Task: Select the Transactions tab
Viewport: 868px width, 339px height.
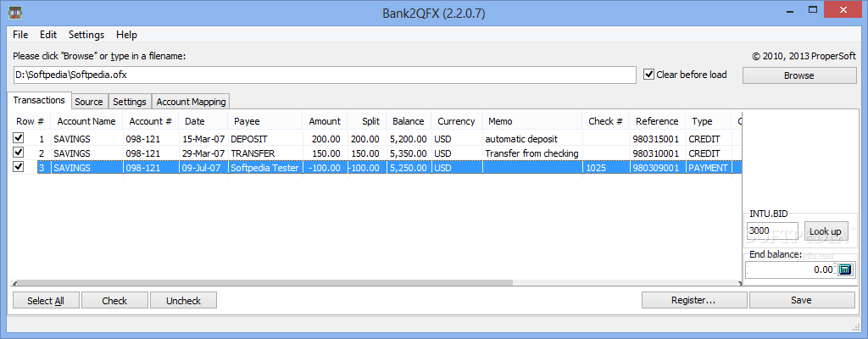Action: coord(39,100)
